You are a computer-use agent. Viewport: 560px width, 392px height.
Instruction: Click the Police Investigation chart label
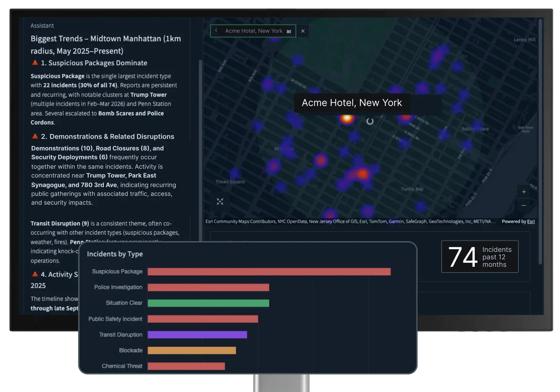tap(118, 287)
